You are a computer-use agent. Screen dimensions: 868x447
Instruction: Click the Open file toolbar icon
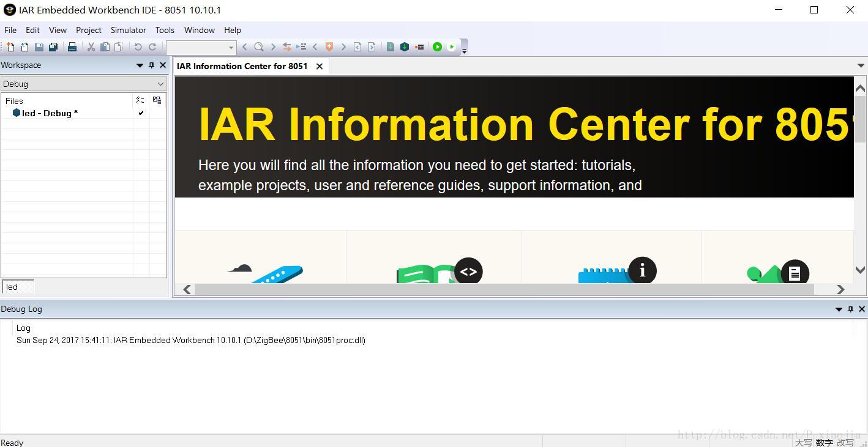click(24, 47)
